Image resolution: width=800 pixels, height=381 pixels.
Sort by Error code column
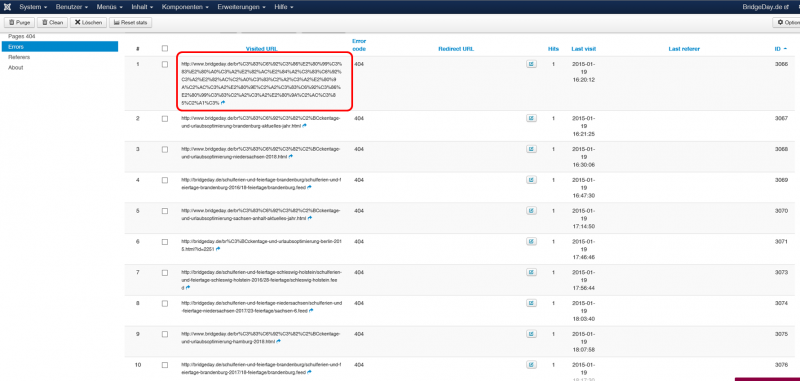click(x=359, y=45)
